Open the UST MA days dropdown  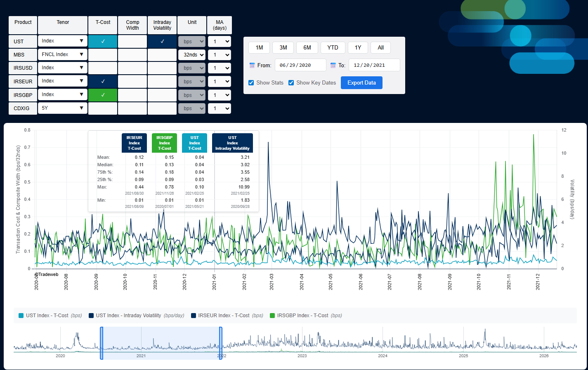[220, 42]
